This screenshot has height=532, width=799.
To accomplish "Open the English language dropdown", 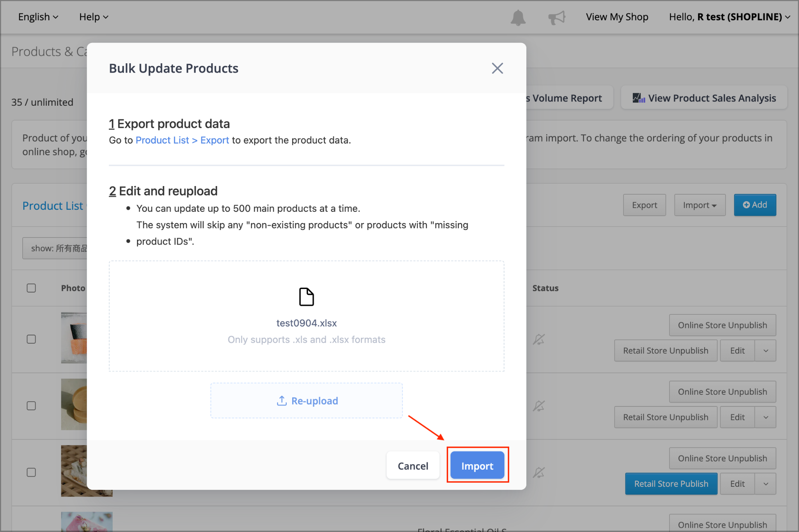I will point(38,17).
